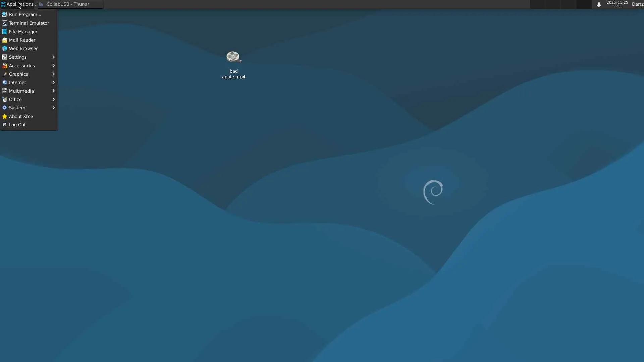Launch the Web Browser entry

click(23, 48)
